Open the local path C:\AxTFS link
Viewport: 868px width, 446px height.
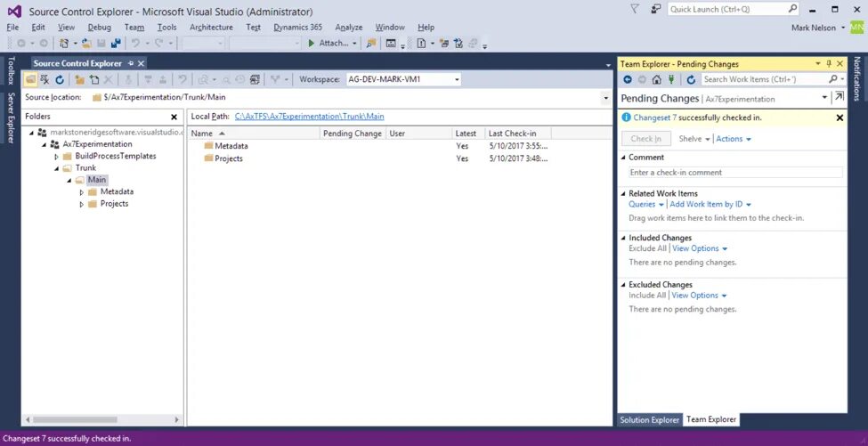click(310, 117)
